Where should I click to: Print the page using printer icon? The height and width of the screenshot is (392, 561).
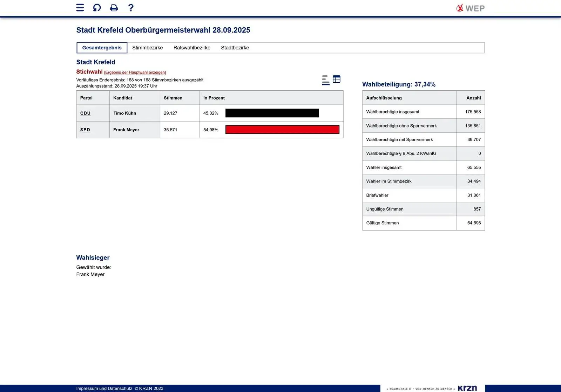(x=114, y=8)
